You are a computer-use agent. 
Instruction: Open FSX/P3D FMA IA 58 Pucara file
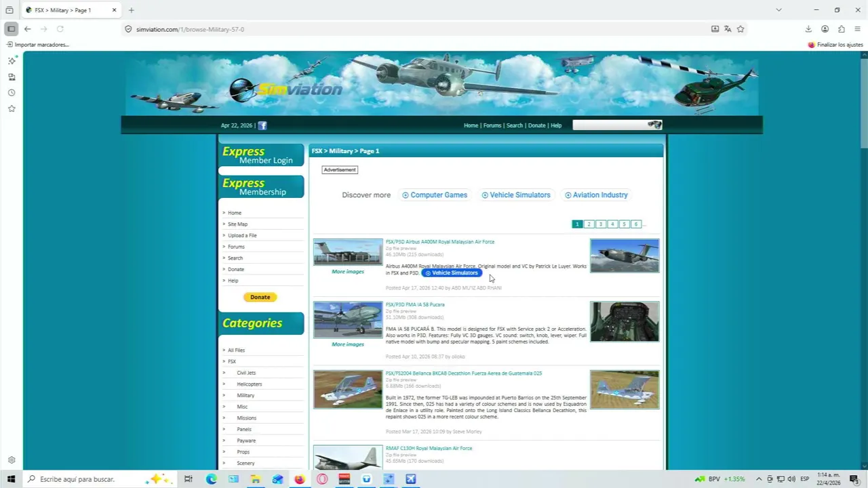[415, 305]
